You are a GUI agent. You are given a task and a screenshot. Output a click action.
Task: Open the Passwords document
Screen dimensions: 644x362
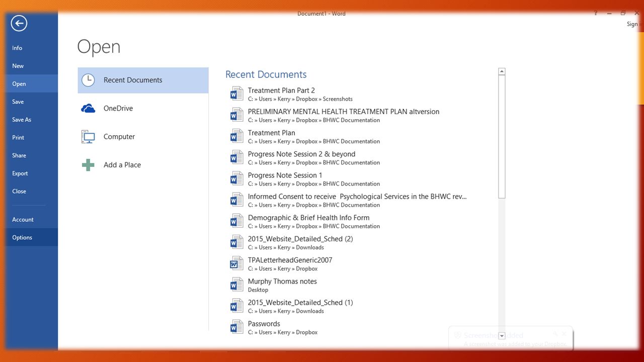361,327
